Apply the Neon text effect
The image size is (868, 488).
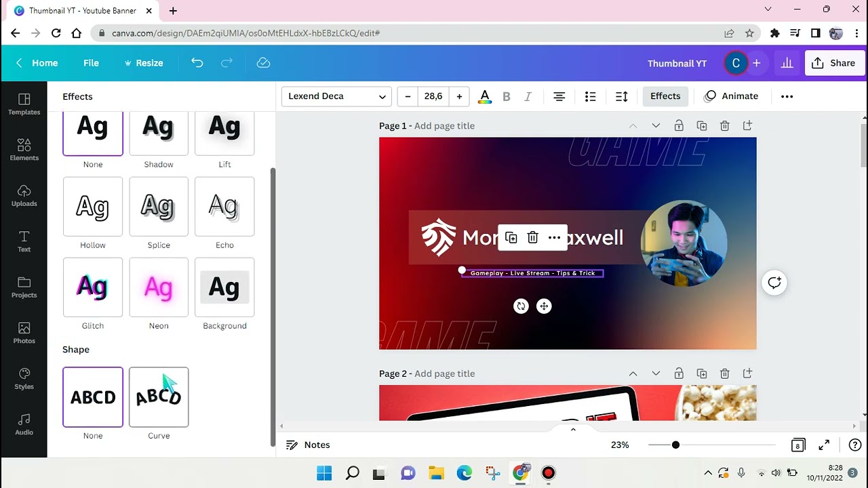[159, 287]
